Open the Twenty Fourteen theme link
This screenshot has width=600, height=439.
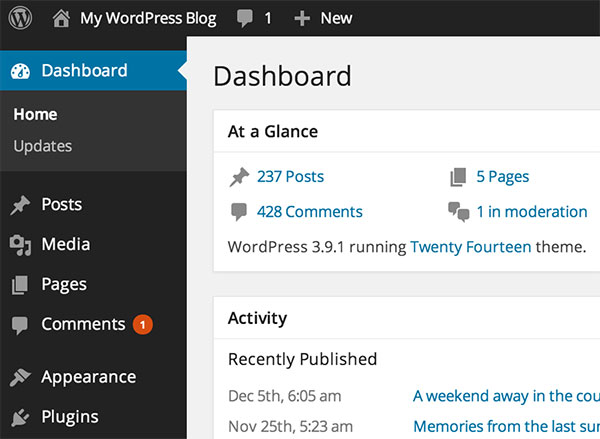point(471,247)
